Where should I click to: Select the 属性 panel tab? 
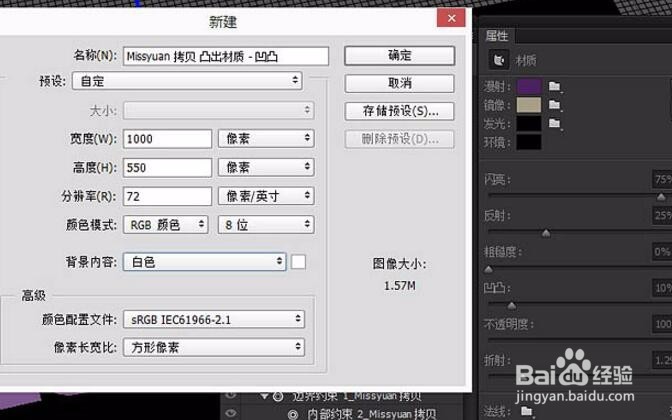[x=497, y=36]
